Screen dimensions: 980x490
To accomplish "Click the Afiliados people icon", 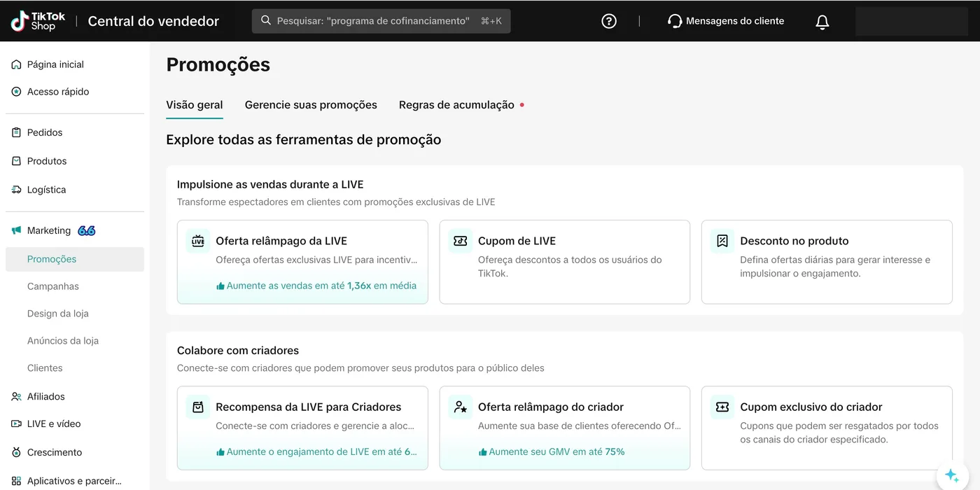I will coord(16,396).
